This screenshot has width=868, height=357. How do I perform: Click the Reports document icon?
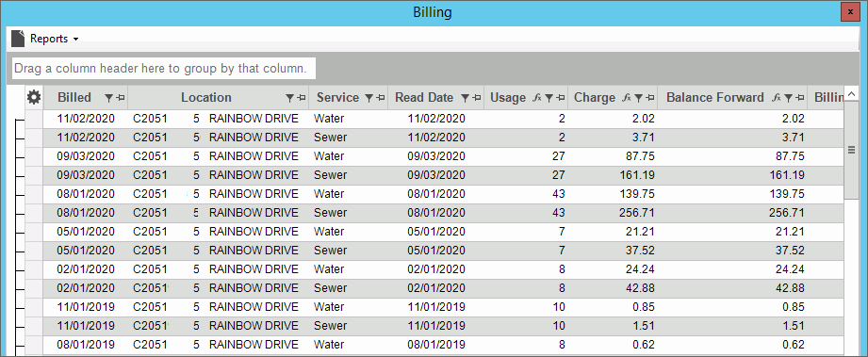18,39
